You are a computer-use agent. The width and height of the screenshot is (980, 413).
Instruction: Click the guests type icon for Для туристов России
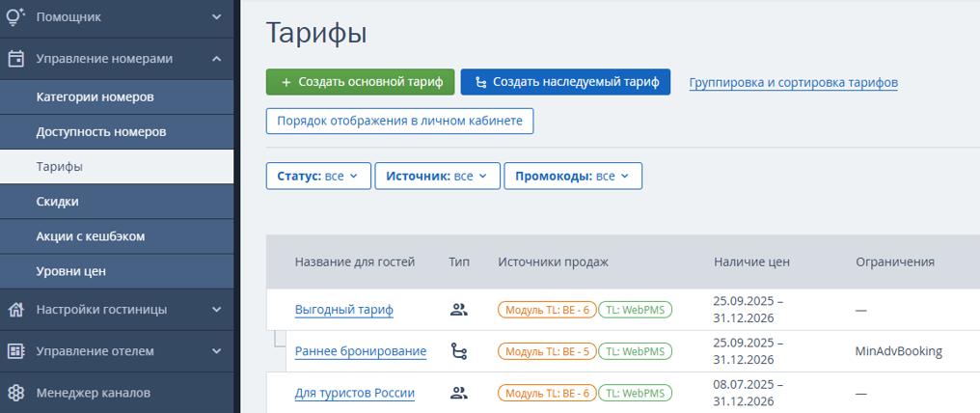(459, 393)
